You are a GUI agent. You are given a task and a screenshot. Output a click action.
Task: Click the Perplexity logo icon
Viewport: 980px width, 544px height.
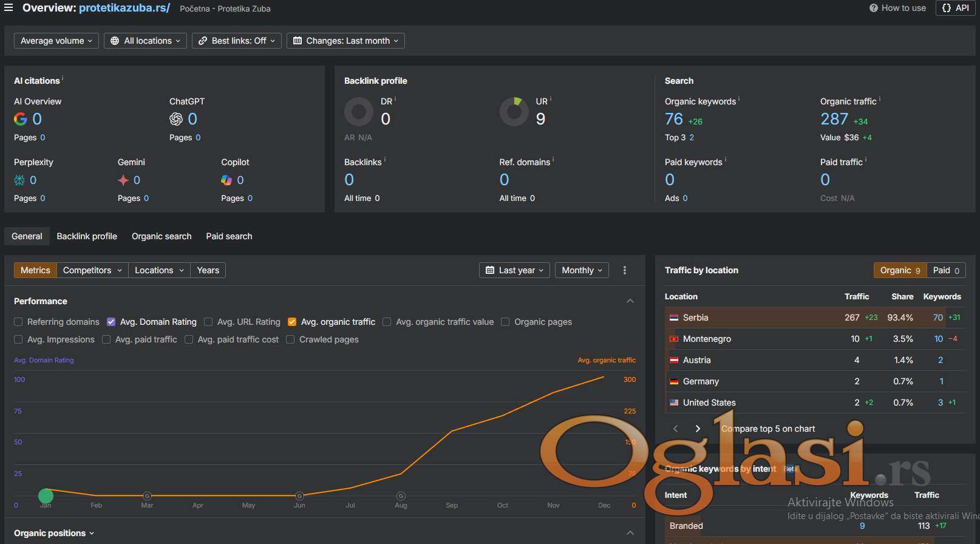[19, 180]
